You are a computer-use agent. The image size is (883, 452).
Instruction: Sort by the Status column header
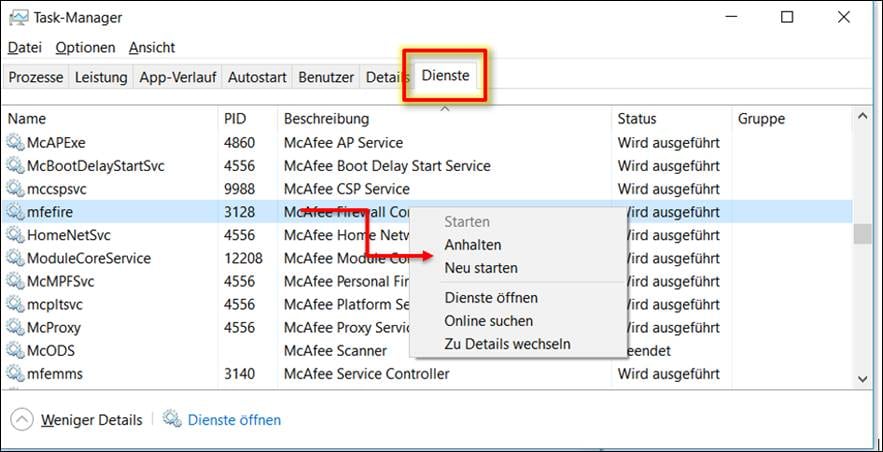tap(671, 119)
